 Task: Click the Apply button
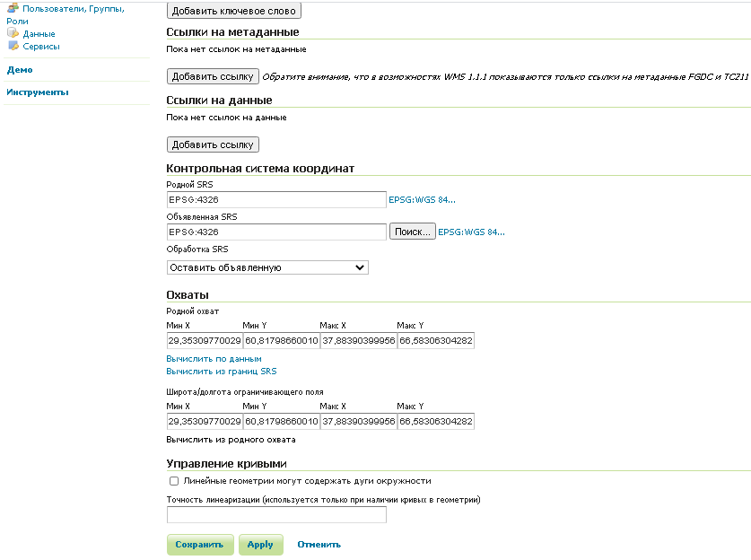click(x=260, y=544)
